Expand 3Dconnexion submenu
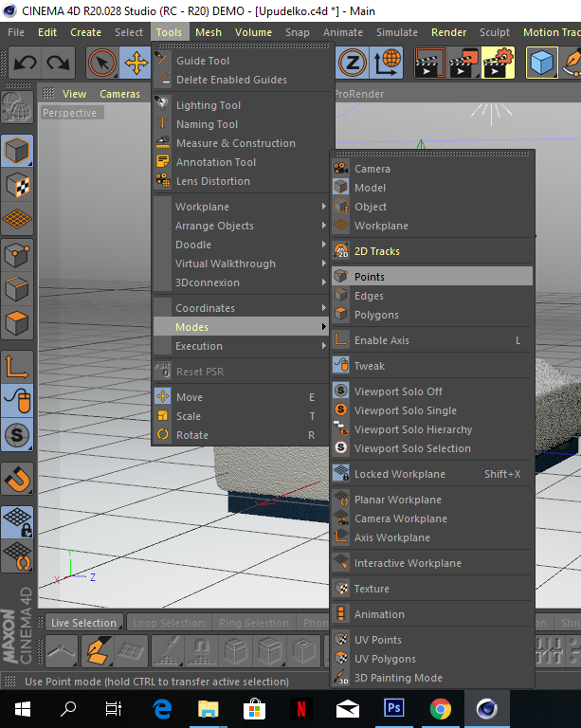The image size is (581, 728). tap(242, 282)
